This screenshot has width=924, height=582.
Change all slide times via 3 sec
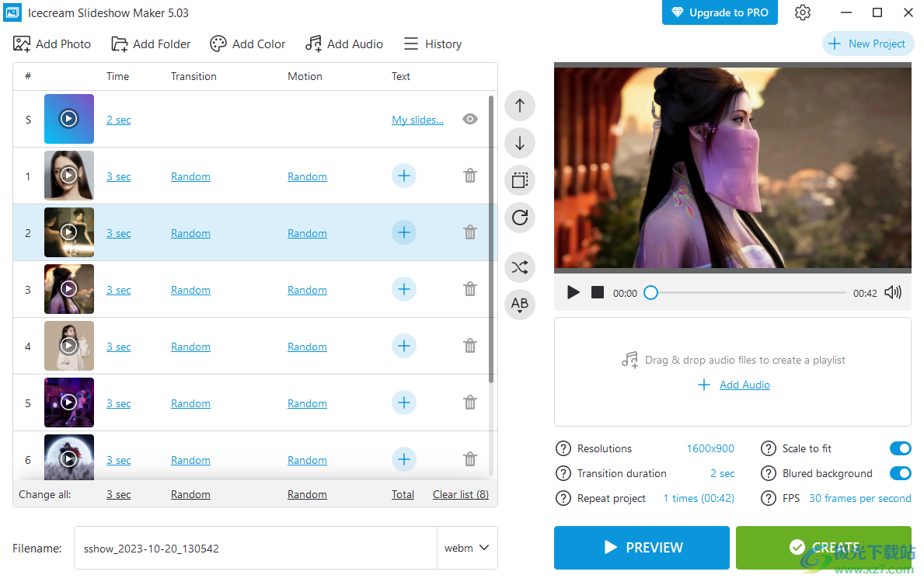tap(118, 494)
